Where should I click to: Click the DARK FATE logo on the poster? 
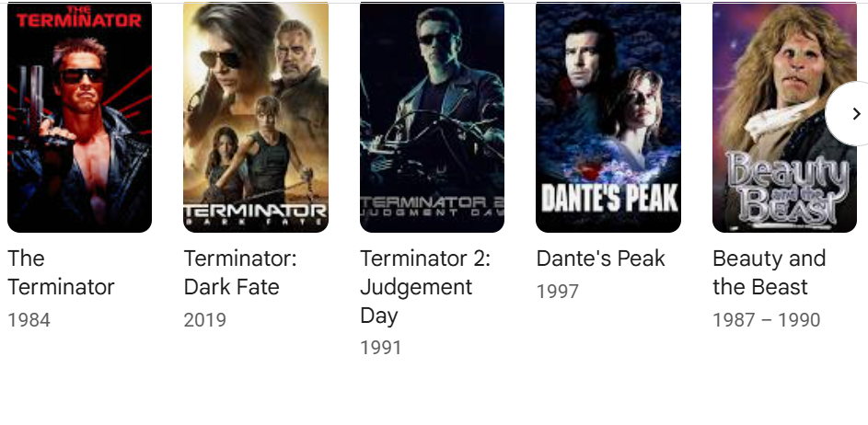point(256,215)
